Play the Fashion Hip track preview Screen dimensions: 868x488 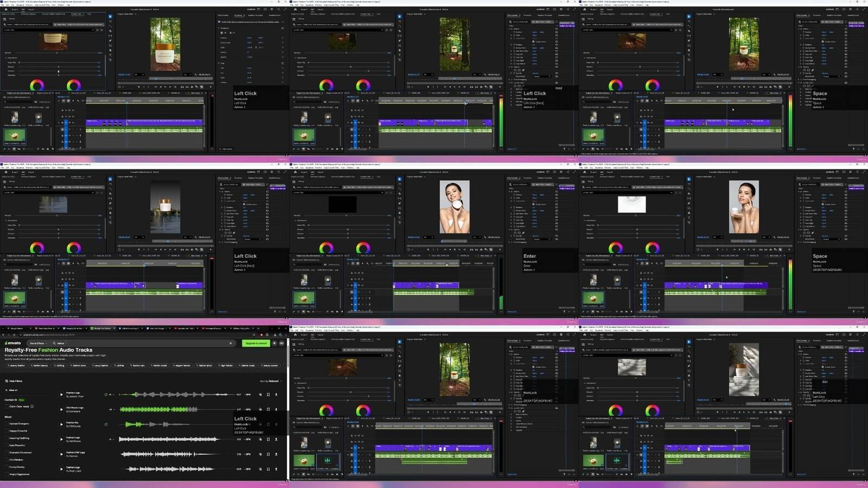click(x=61, y=424)
